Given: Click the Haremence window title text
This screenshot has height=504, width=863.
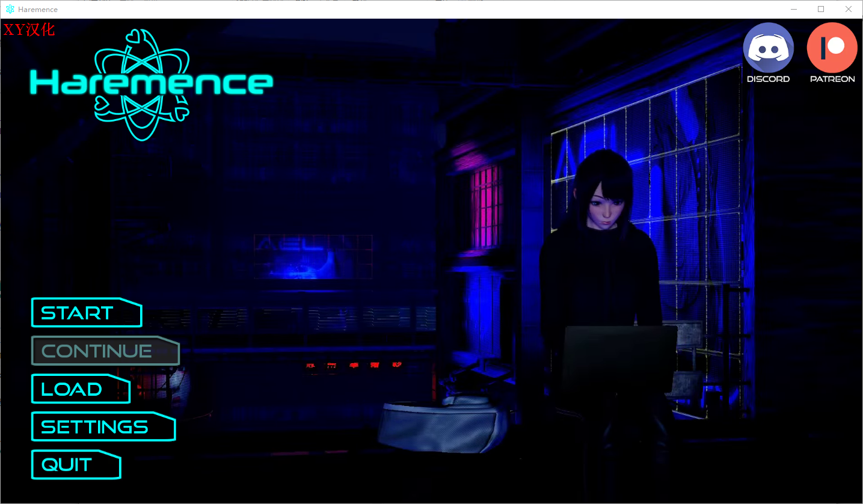Looking at the screenshot, I should 38,10.
